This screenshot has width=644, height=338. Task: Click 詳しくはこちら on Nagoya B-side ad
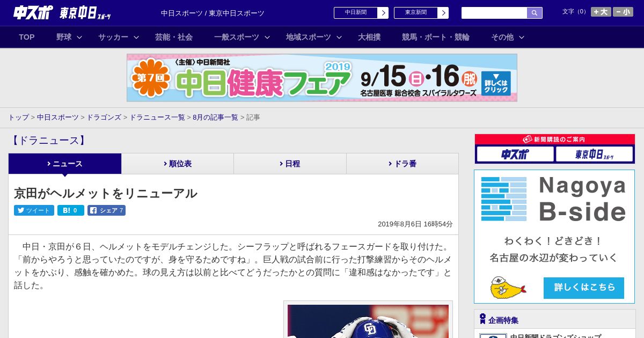pos(584,288)
